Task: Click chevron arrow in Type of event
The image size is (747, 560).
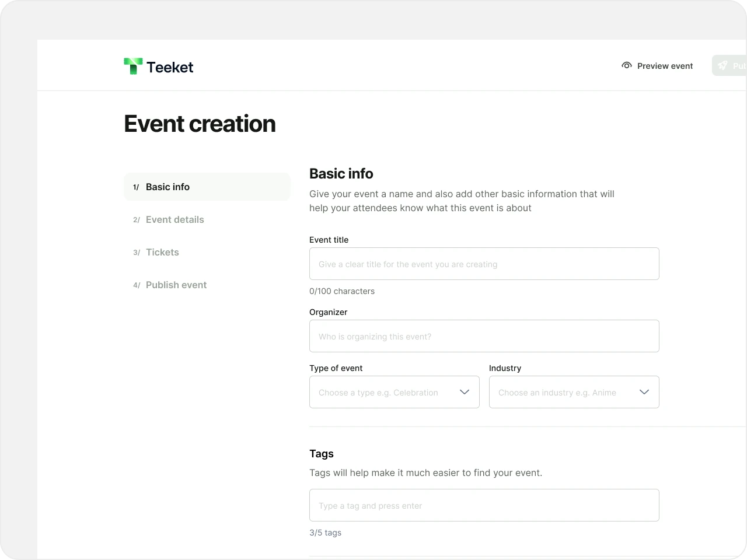Action: point(465,392)
